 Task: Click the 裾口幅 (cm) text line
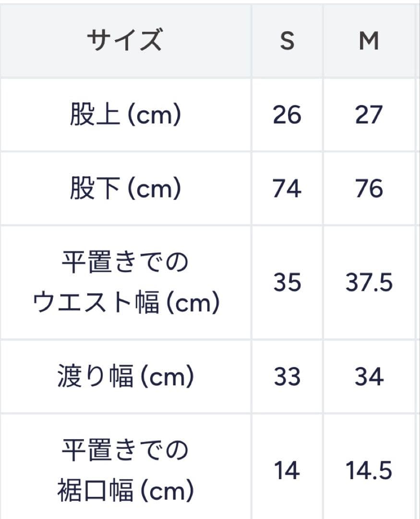coord(125,490)
